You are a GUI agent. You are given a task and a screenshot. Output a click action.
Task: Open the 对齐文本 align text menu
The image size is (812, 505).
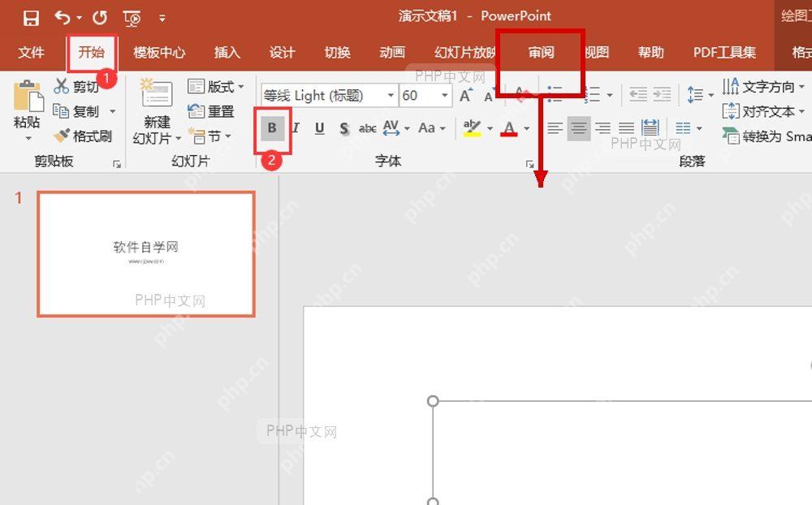click(x=763, y=111)
